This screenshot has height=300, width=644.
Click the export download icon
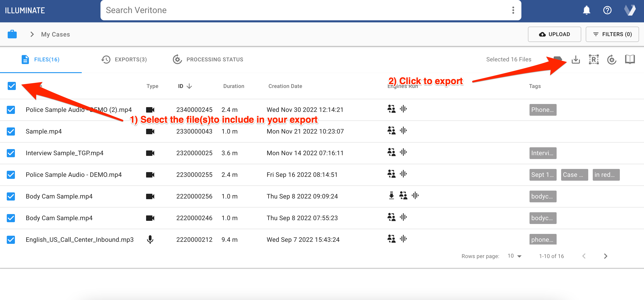[x=576, y=59]
